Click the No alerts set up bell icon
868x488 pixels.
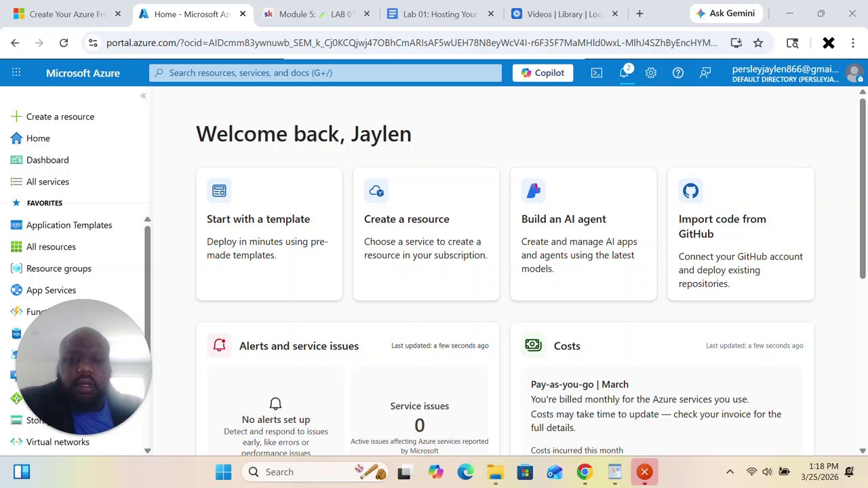pos(275,404)
